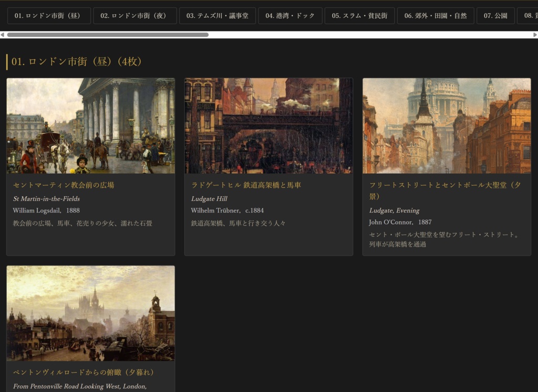Select the "04. 港湾・ドック" tab
538x392 pixels.
coord(290,16)
